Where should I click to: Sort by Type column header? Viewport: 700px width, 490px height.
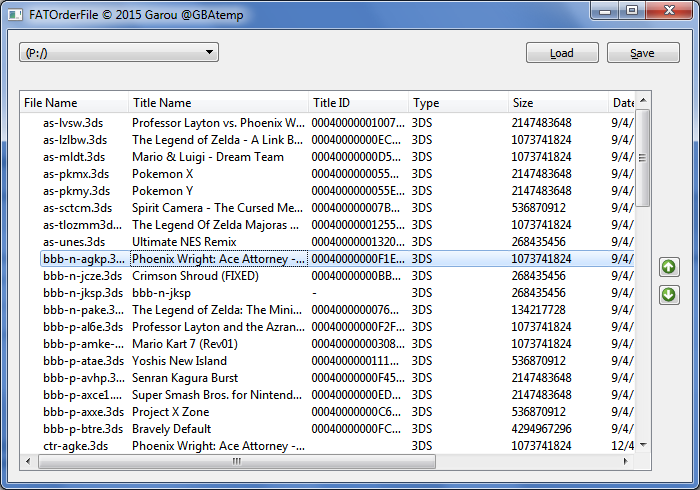458,103
